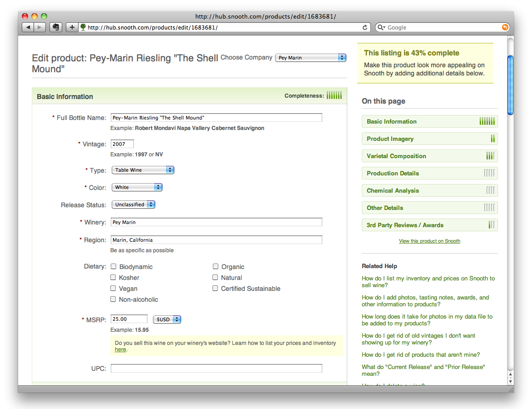
Task: Click the 'here' link about listing prices
Action: 120,349
